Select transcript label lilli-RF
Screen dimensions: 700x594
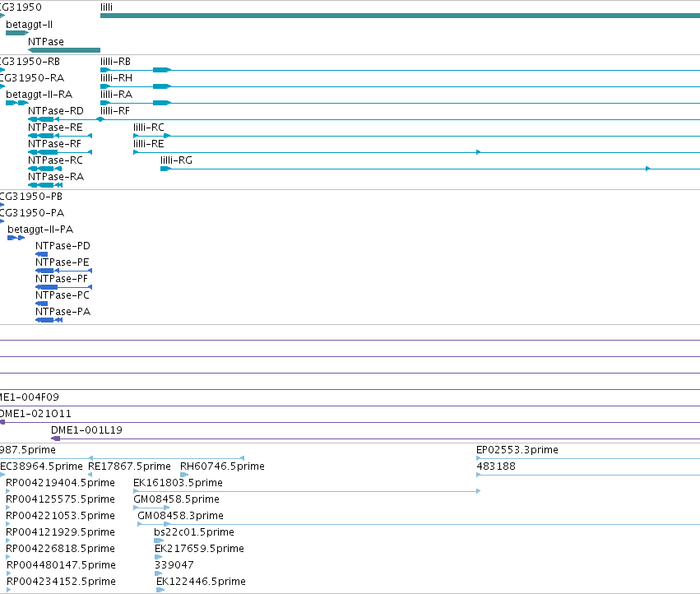[114, 111]
